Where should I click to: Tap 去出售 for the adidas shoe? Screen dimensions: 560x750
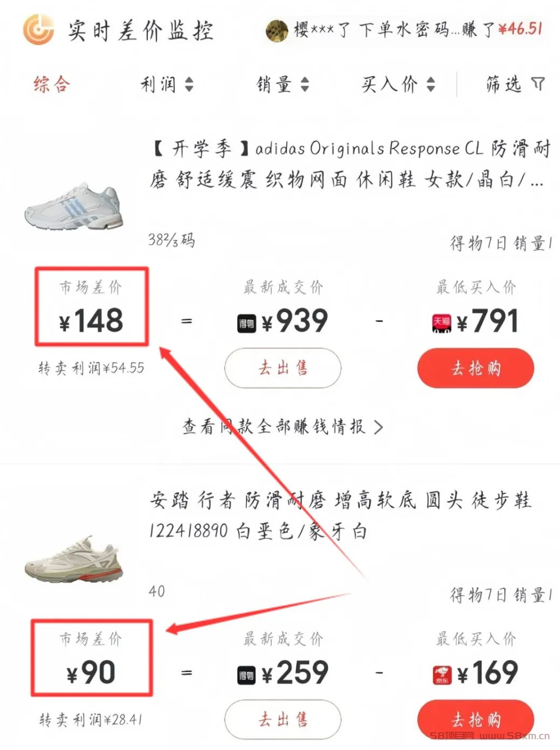pos(283,368)
